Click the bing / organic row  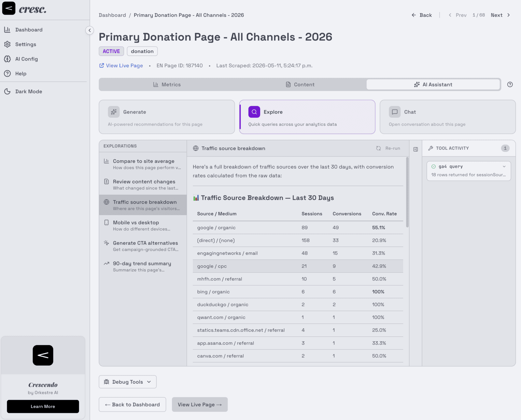pyautogui.click(x=298, y=292)
